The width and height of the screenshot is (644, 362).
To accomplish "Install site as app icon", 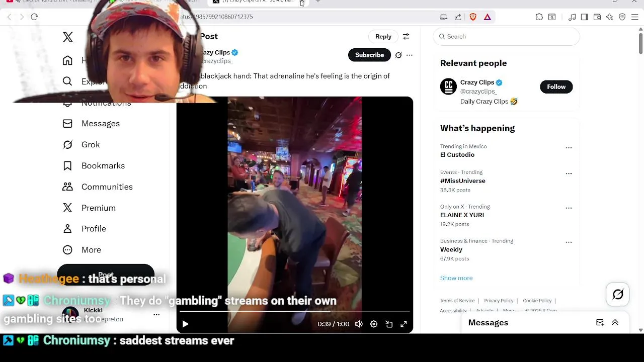I will 443,17.
